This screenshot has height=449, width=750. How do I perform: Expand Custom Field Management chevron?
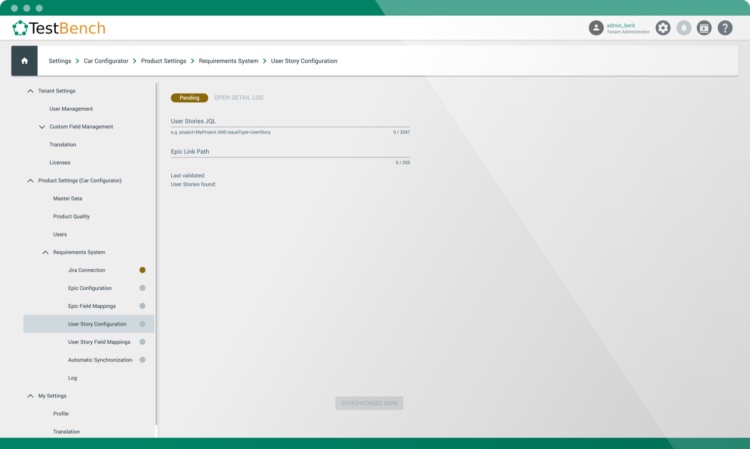tap(42, 127)
